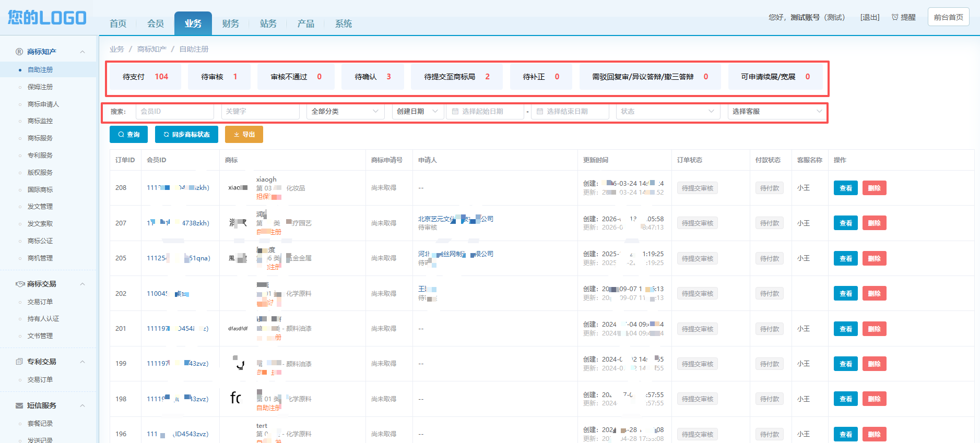Click the refresh icon on 同步商标状态 button
Image resolution: width=980 pixels, height=443 pixels.
167,135
